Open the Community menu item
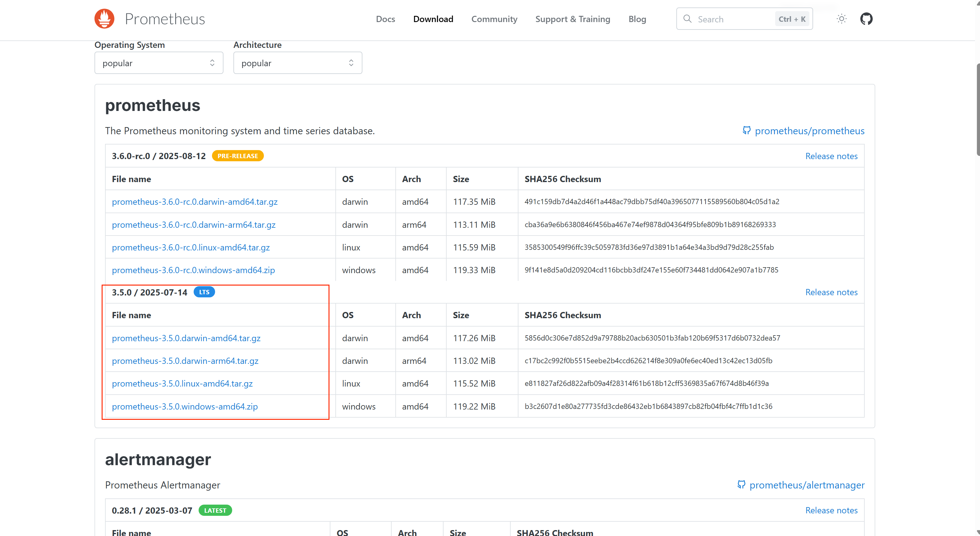 point(494,19)
